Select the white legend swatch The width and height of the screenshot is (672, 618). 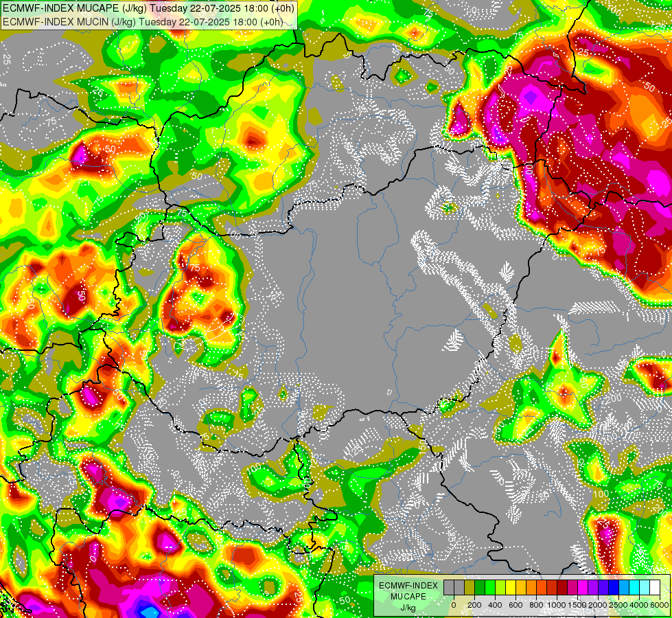tap(656, 587)
